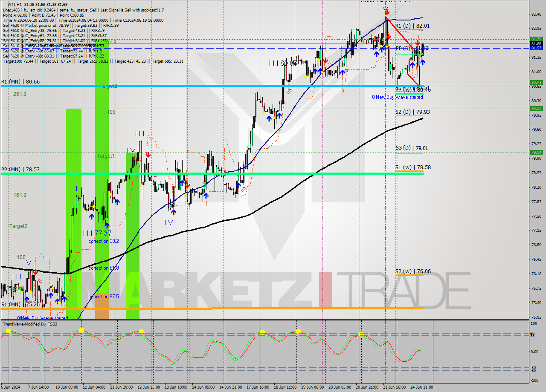Image resolution: width=546 pixels, height=392 pixels.
Task: Click -50 on the TrendWave scale
Action: (533, 367)
